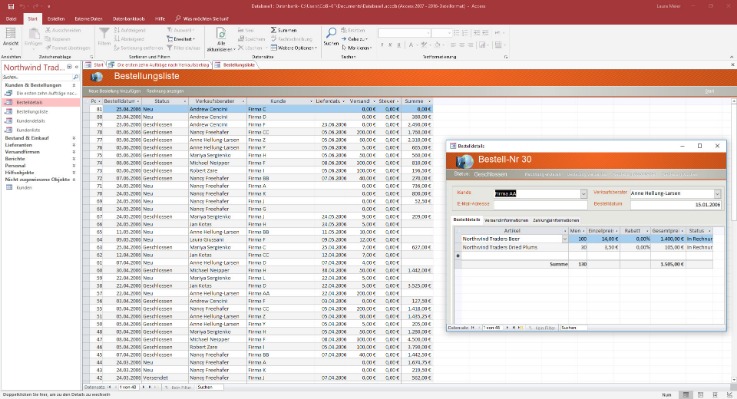Viewport: 737px width, 399px height.
Task: Open the Erweitert filter dropdown
Action: point(181,39)
